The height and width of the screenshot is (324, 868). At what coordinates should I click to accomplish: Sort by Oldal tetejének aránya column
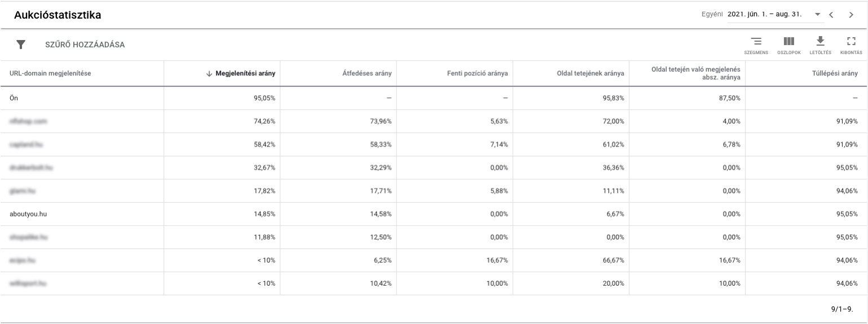point(590,73)
